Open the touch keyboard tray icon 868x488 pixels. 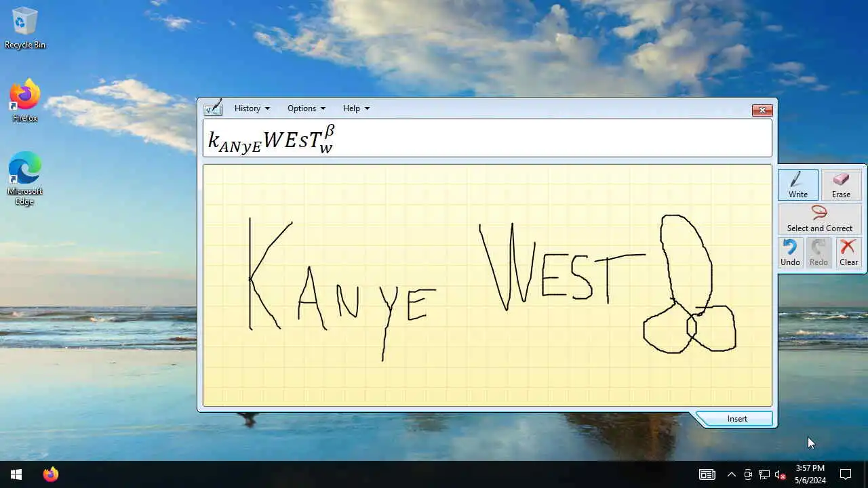coord(707,474)
